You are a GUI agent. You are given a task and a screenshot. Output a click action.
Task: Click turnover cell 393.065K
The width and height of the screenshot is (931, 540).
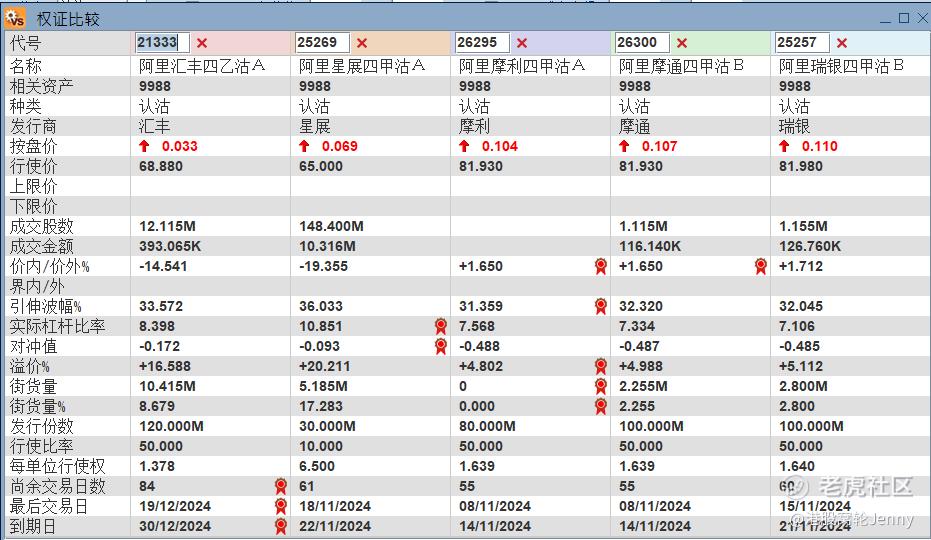click(x=170, y=247)
